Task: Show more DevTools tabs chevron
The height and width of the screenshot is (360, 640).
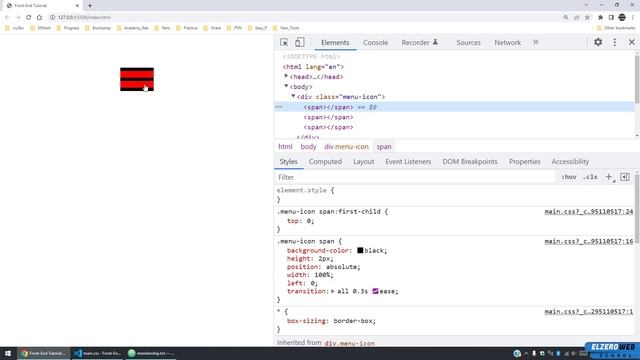Action: click(536, 42)
